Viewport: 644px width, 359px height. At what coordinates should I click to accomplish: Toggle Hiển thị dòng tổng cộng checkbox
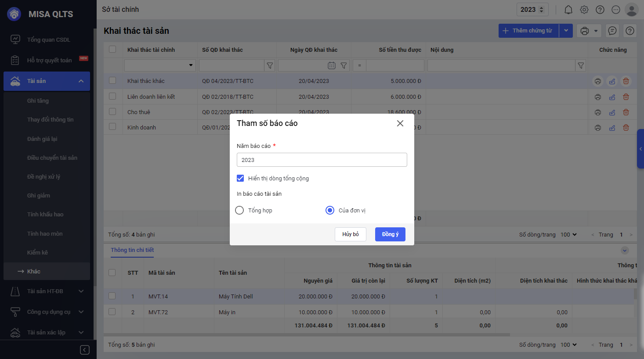[x=240, y=178]
